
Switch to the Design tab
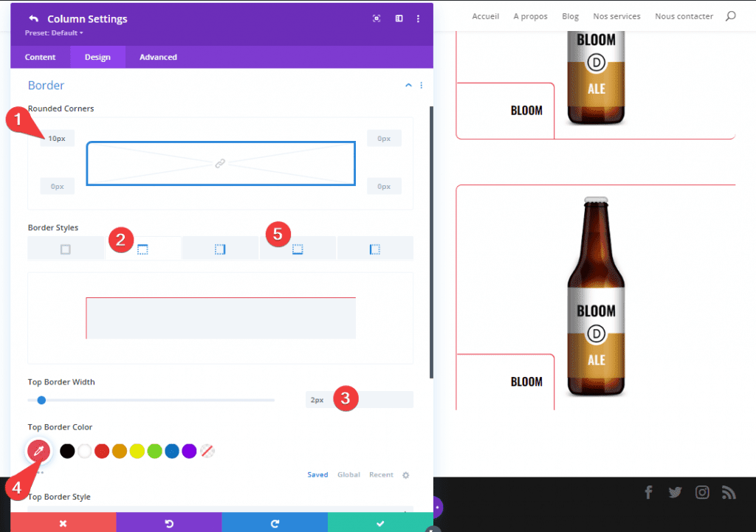[x=98, y=57]
